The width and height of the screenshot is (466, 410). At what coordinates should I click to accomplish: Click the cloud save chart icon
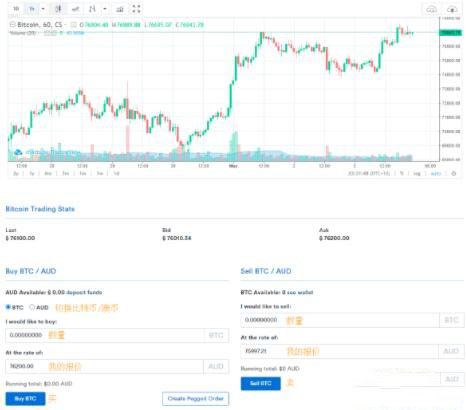click(x=431, y=9)
